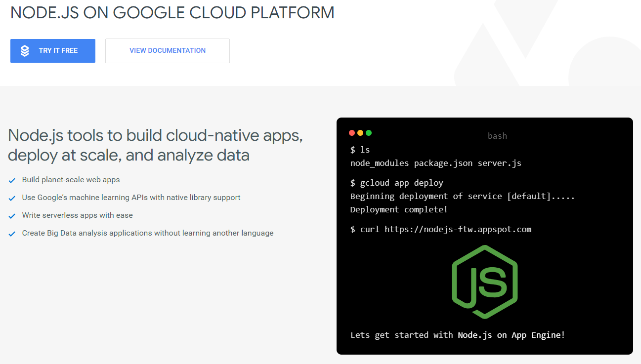Screen dimensions: 641x364
Task: Click the Lets get started with Node.js line
Action: coord(458,335)
